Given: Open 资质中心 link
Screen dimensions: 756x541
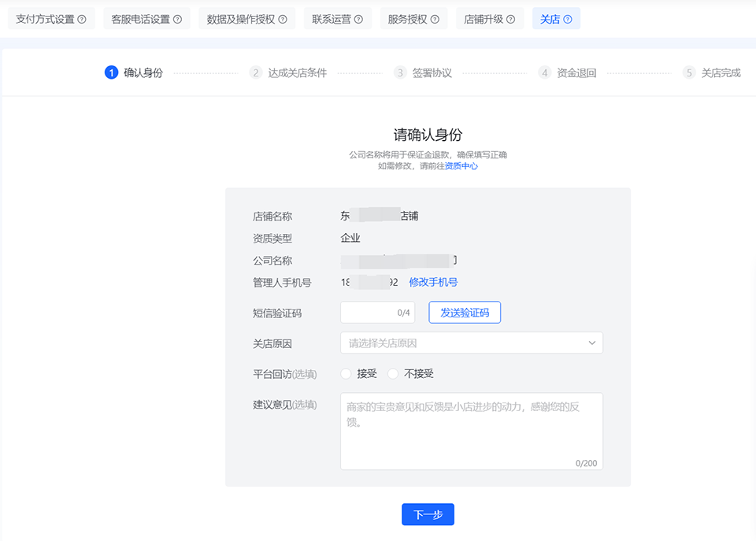Looking at the screenshot, I should coord(461,166).
